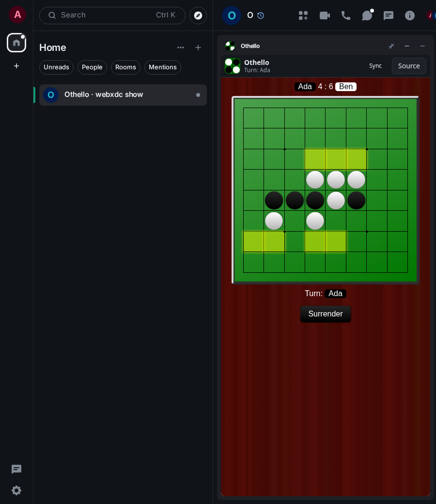
Task: Open room history clock icon
Action: [x=261, y=16]
